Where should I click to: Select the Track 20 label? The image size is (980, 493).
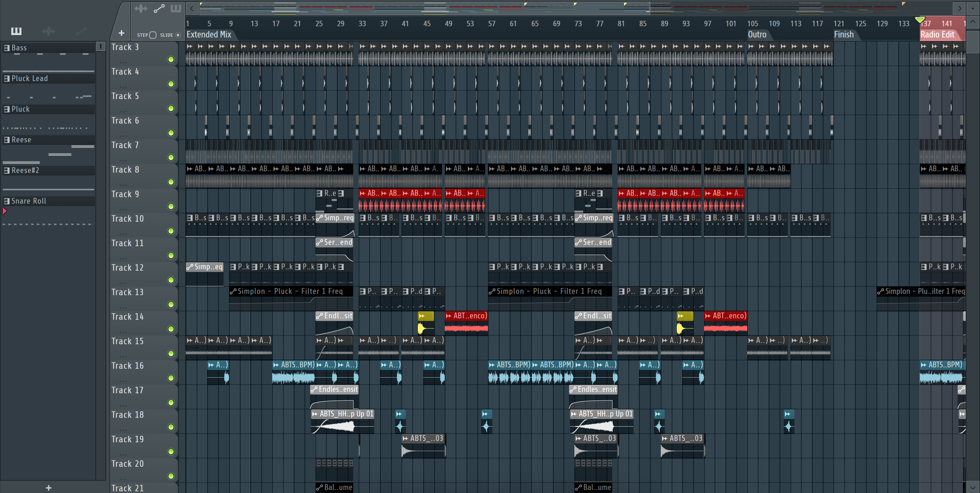[128, 464]
